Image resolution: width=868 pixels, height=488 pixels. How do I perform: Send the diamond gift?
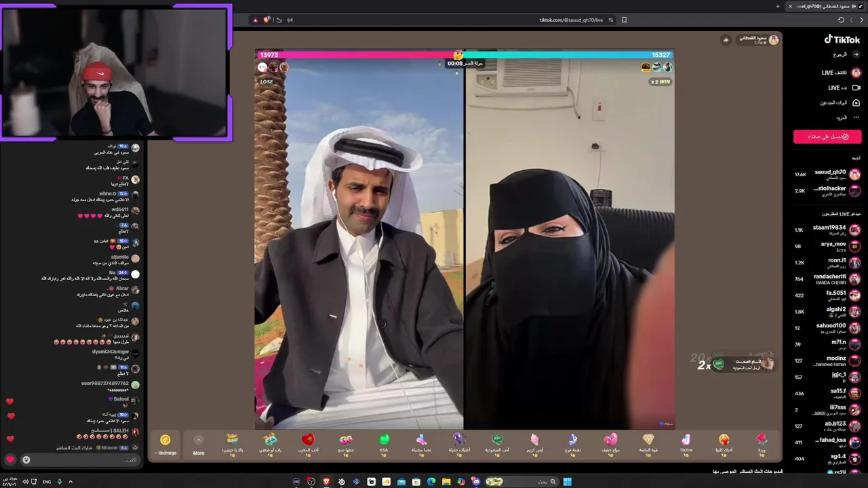pos(648,444)
